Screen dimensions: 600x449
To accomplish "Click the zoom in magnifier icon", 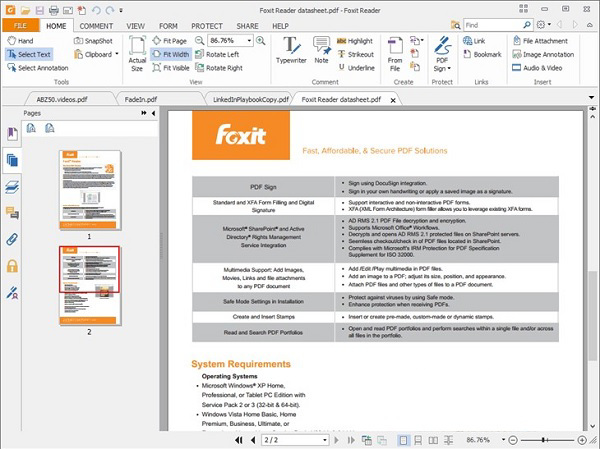I will coord(261,40).
